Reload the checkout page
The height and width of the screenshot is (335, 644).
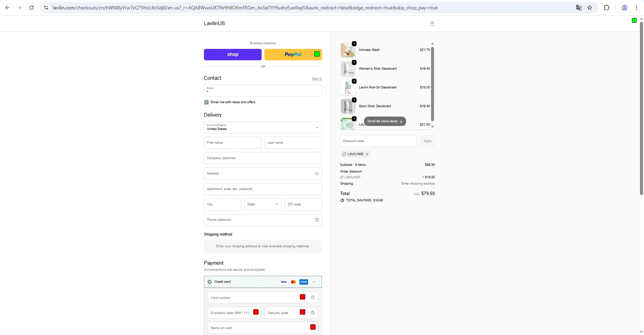tap(31, 8)
